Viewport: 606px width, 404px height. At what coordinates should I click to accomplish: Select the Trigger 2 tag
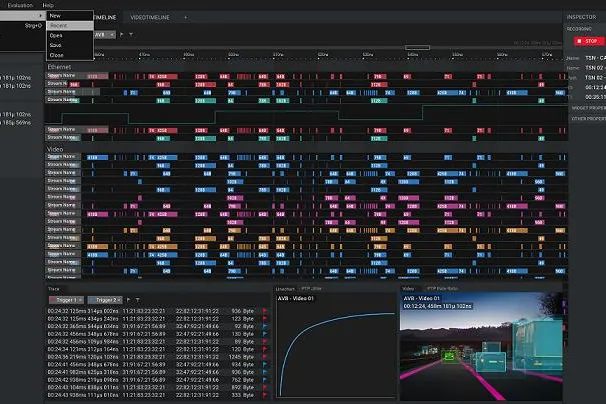[x=105, y=300]
